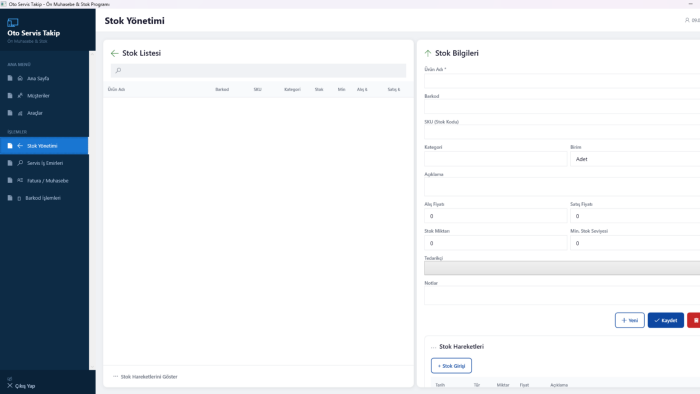Click the user icon in the header

[687, 20]
